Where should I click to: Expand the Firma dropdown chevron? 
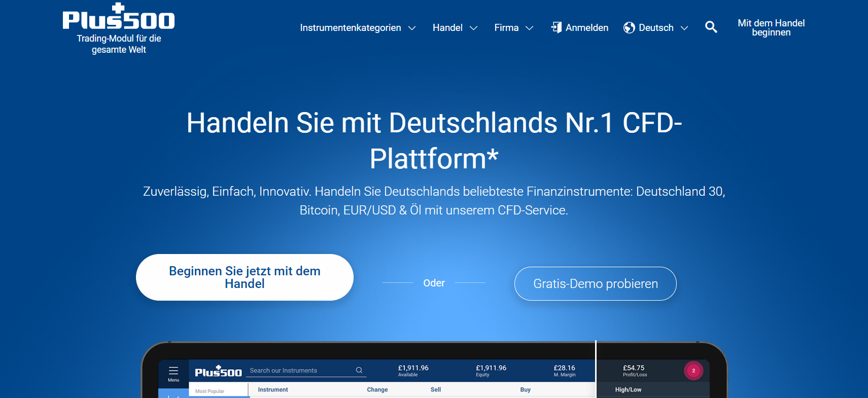[x=529, y=28]
